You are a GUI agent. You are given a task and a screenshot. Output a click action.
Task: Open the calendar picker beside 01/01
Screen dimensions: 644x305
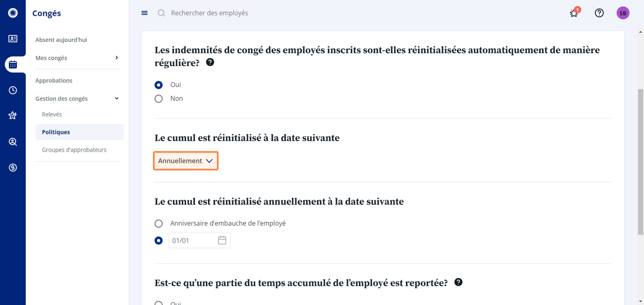(222, 240)
